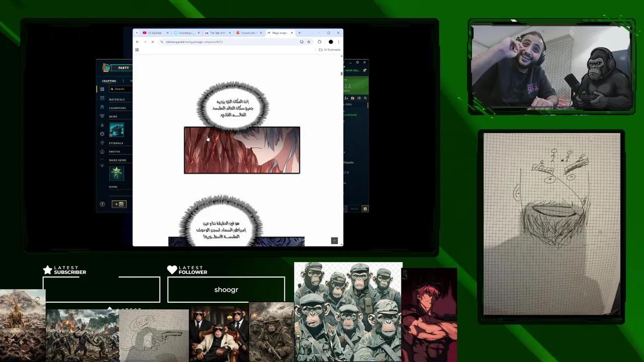The height and width of the screenshot is (362, 644).
Task: Switch to the YouTube browser tab
Action: pos(155,33)
